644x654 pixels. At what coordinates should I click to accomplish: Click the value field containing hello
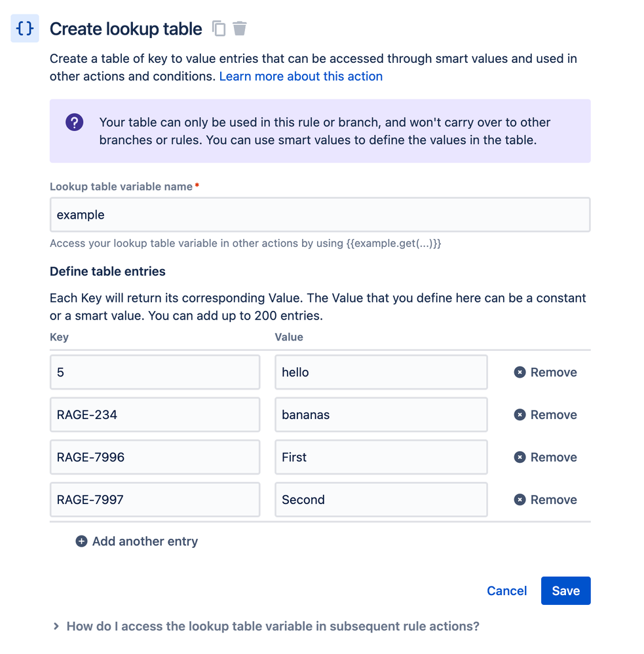click(x=381, y=372)
